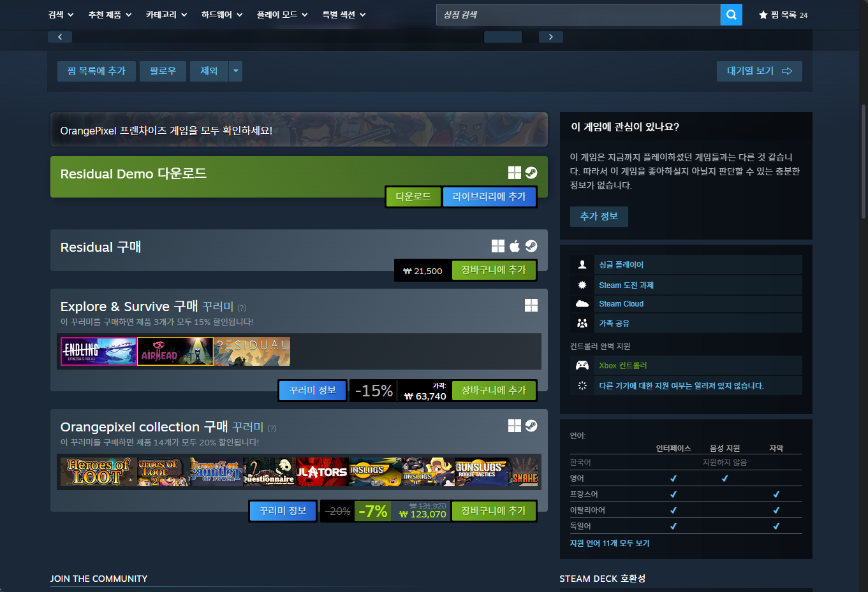Open the 특별 섹션 menu dropdown

[x=344, y=15]
